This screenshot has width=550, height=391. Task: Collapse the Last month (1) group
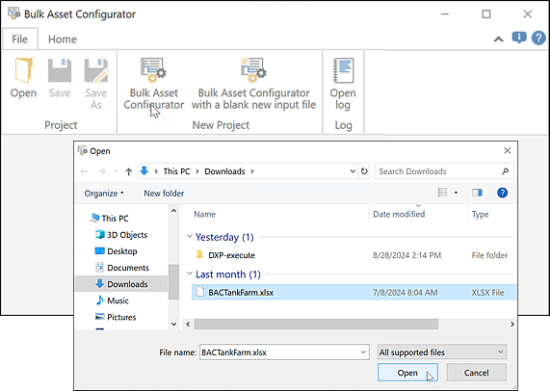190,274
